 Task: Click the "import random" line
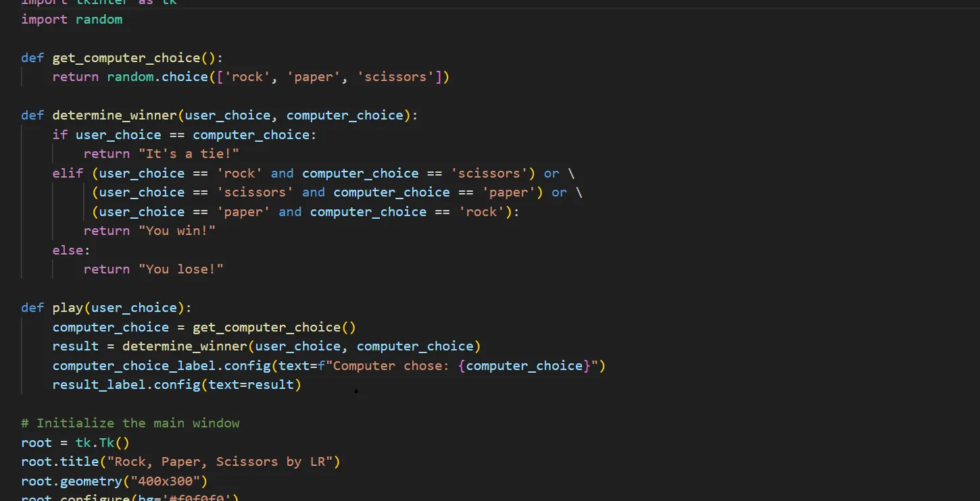[72, 19]
